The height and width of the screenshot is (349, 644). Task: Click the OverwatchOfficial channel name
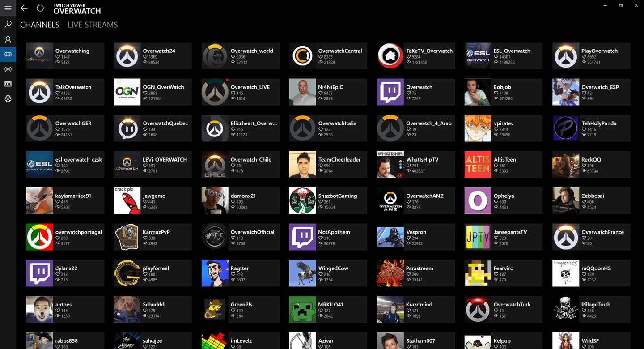point(253,232)
